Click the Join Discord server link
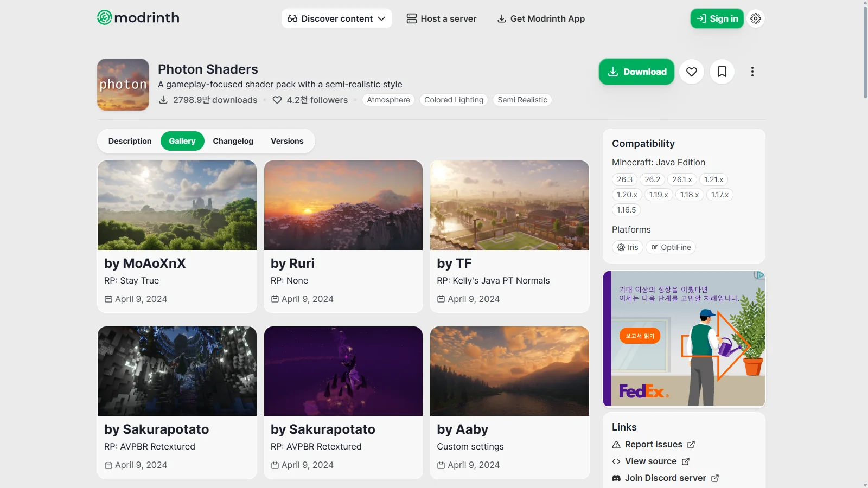The height and width of the screenshot is (488, 868). point(666,478)
